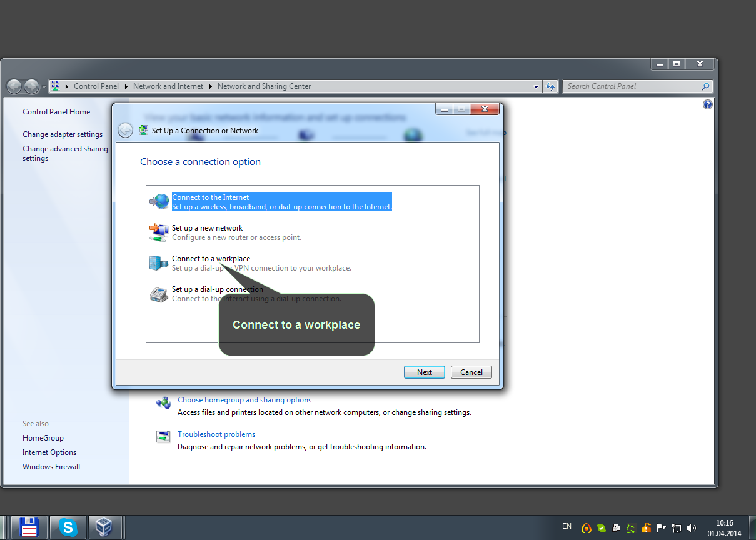The width and height of the screenshot is (756, 540).
Task: Select the Connect to the Internet globe icon
Action: point(159,201)
